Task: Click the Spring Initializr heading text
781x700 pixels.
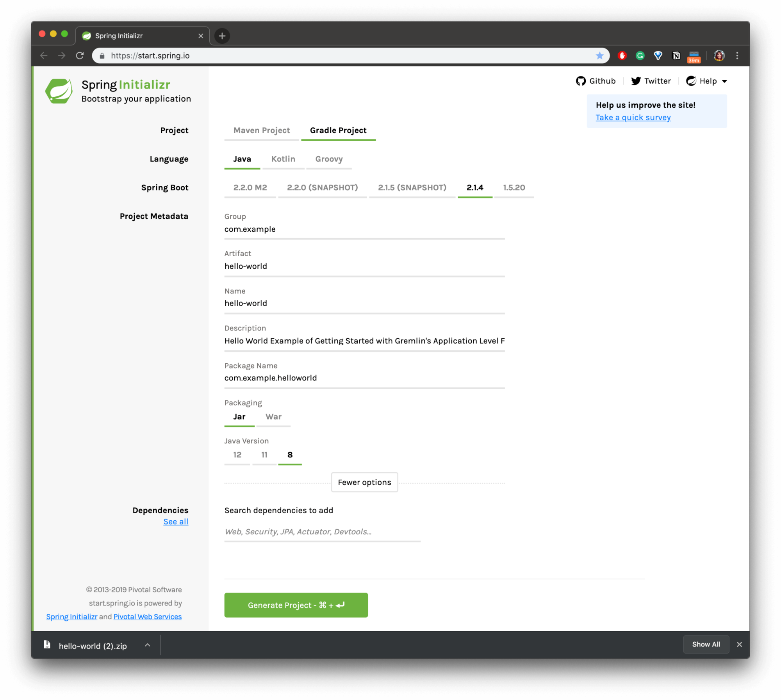Action: [x=126, y=85]
